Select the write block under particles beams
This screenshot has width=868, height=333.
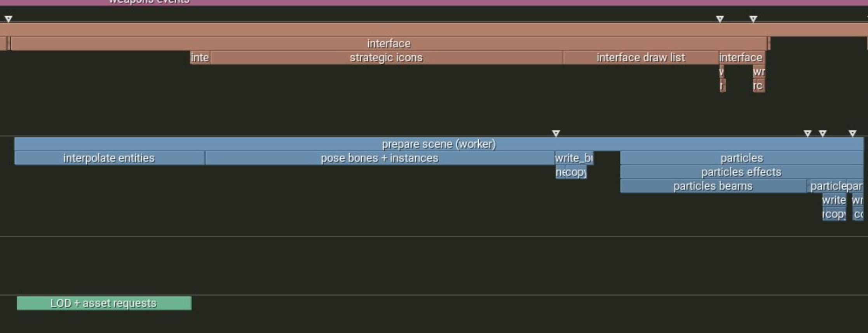834,200
